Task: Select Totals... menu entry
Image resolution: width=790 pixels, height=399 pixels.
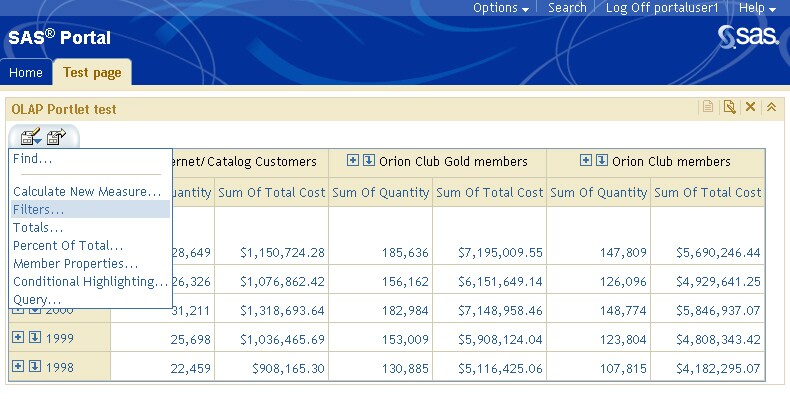Action: click(38, 227)
